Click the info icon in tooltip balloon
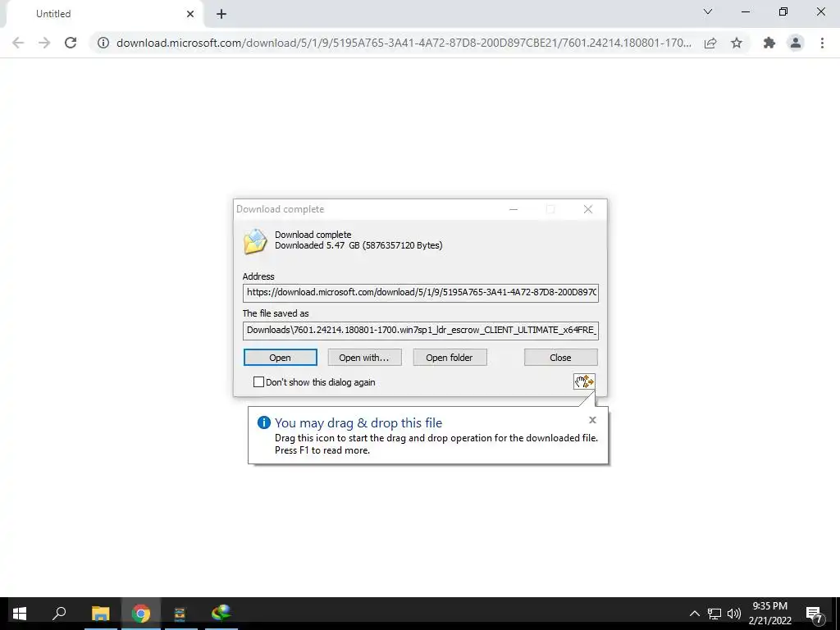The width and height of the screenshot is (840, 630). point(263,422)
